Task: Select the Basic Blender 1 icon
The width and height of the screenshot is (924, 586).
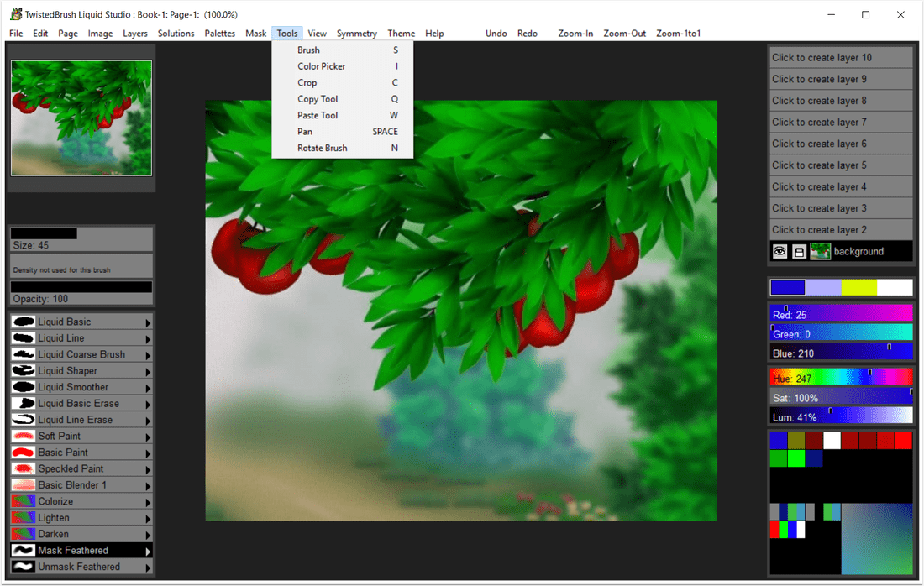Action: (x=24, y=485)
